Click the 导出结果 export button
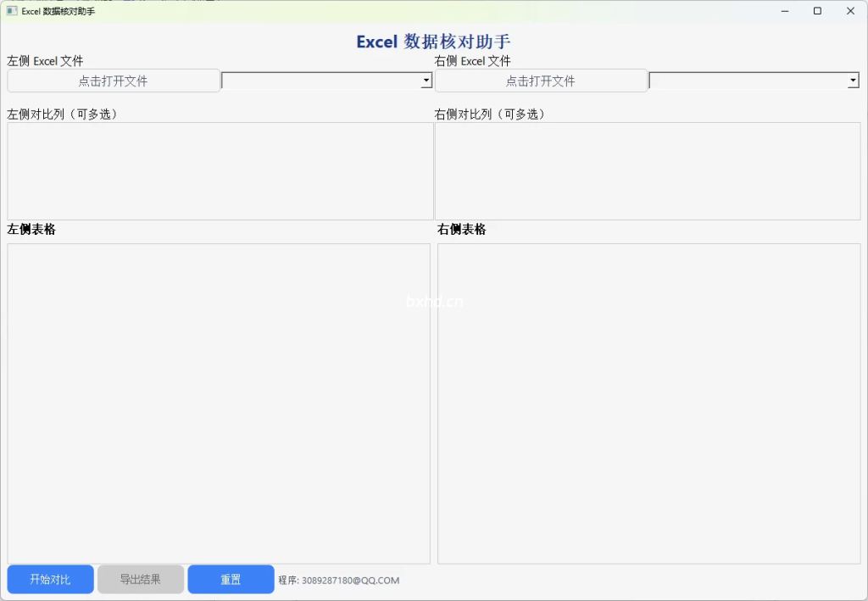 point(141,580)
